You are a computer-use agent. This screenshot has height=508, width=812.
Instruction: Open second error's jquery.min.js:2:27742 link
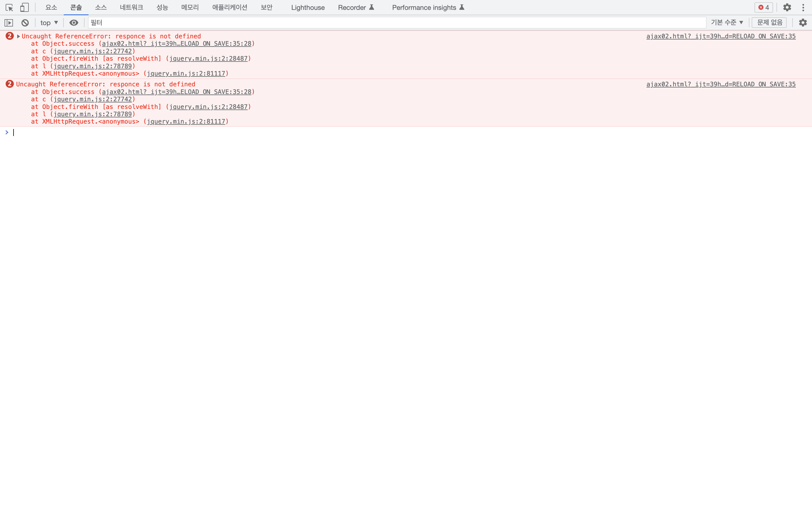tap(92, 99)
